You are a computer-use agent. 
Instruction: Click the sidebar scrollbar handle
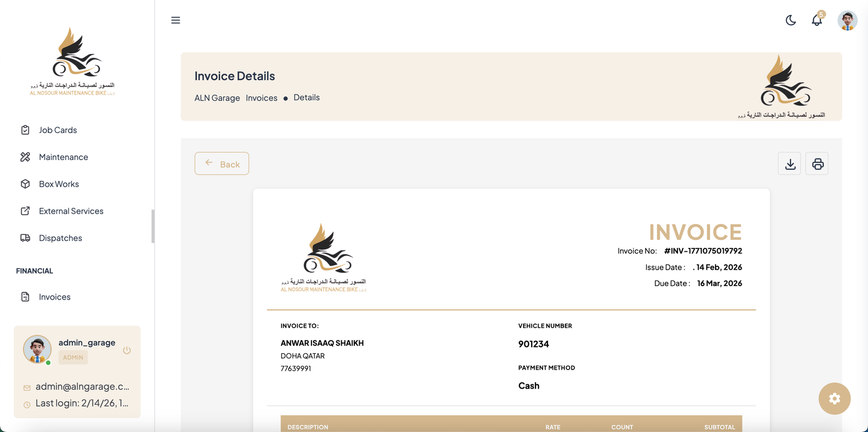[153, 226]
